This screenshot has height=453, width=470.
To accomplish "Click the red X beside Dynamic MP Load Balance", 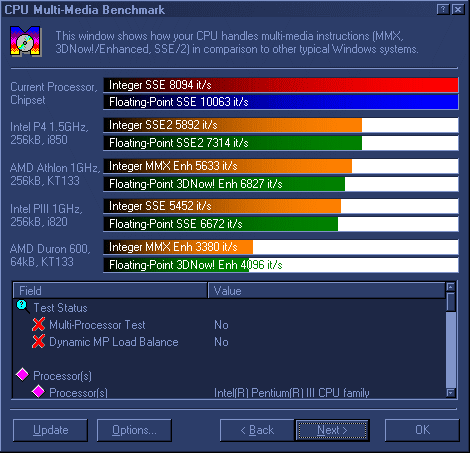I will click(x=39, y=341).
